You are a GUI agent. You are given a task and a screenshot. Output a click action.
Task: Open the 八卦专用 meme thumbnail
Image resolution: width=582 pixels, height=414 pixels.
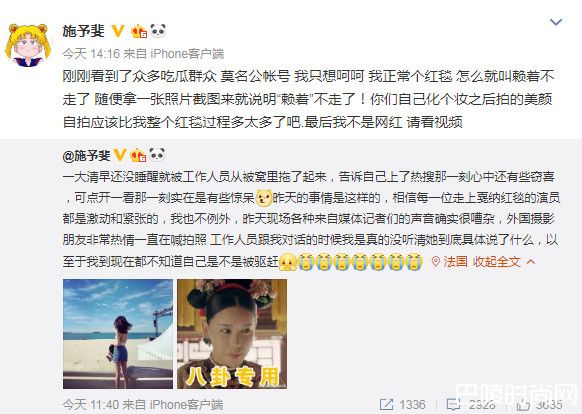232,334
